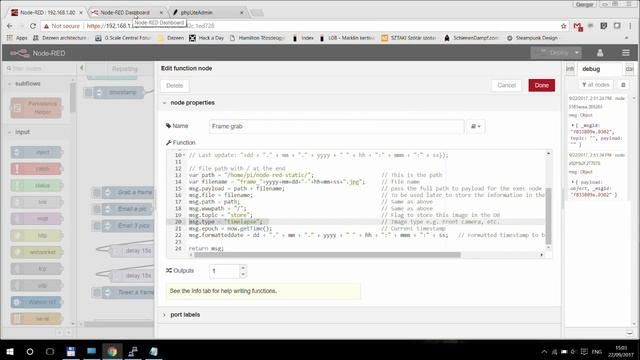Click the Deploy button

(552, 53)
